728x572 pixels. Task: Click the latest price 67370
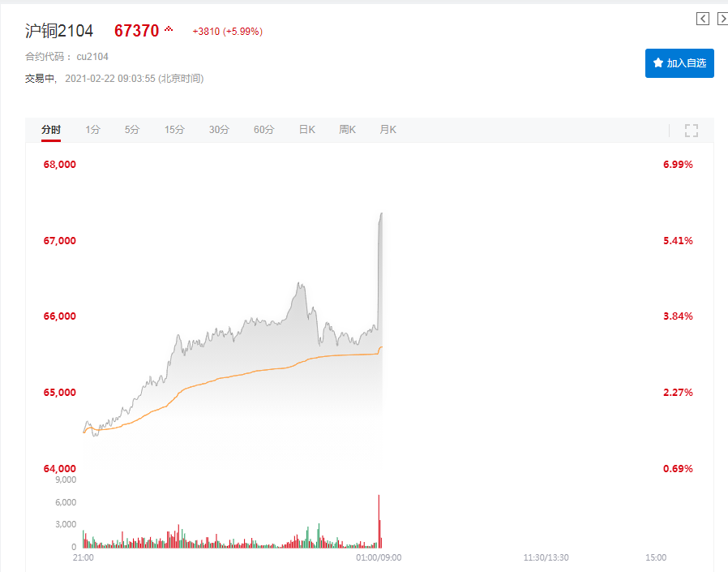pos(136,31)
